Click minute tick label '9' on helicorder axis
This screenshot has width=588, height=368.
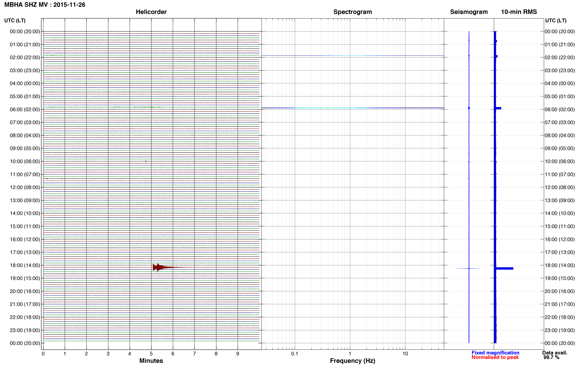(x=238, y=354)
